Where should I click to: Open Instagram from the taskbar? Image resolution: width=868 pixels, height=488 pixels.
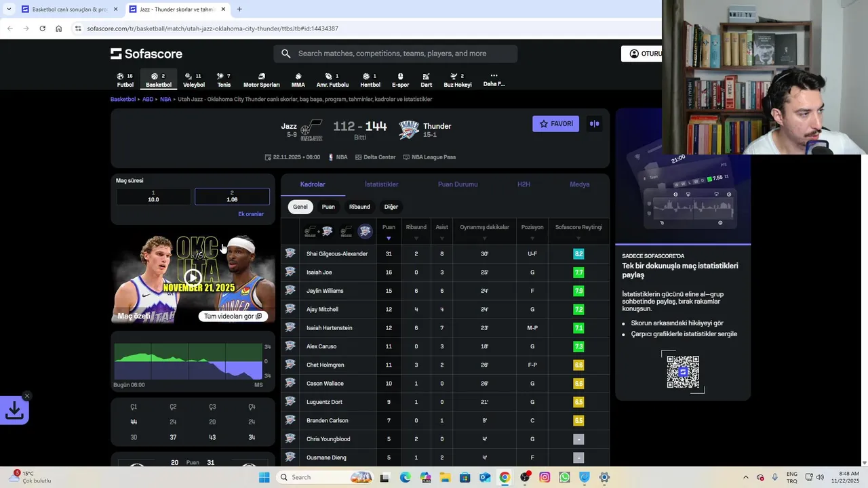coord(545,477)
